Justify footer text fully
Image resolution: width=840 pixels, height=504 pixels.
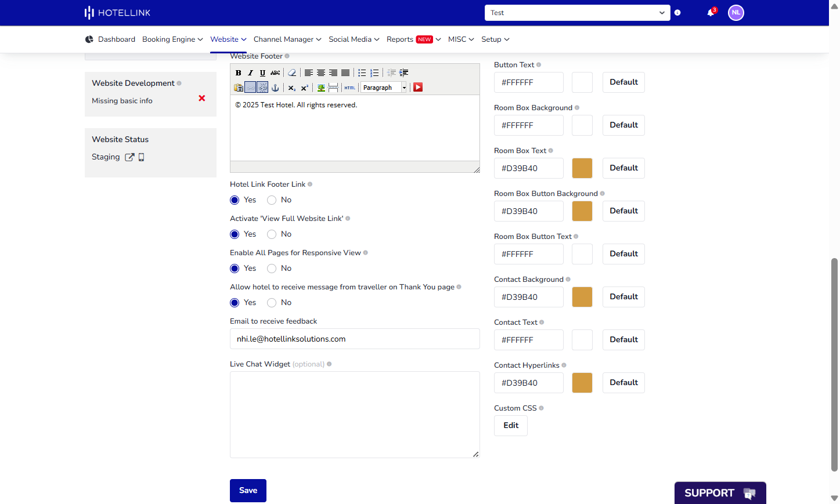pyautogui.click(x=345, y=73)
